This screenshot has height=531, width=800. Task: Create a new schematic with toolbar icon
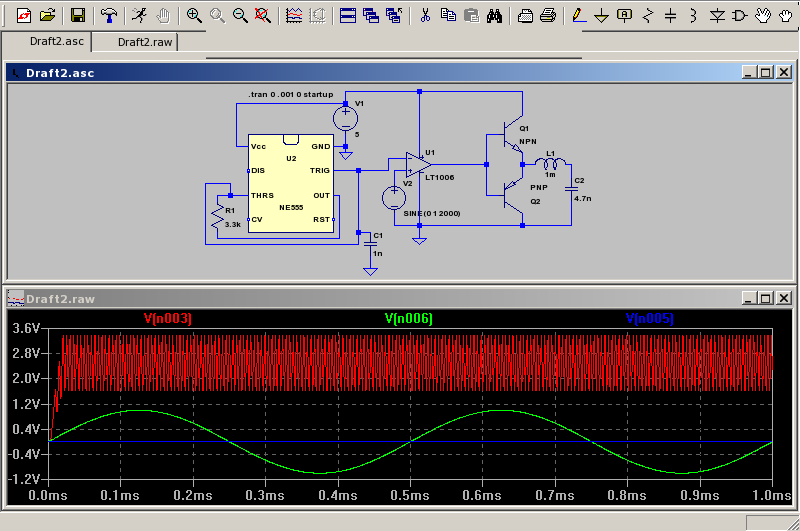(23, 15)
